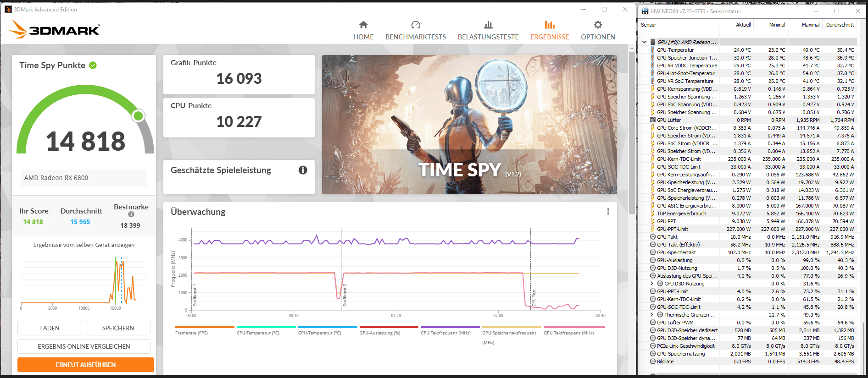
Task: Toggle the GPU-Auslastung (%) legend entry
Action: 389,330
